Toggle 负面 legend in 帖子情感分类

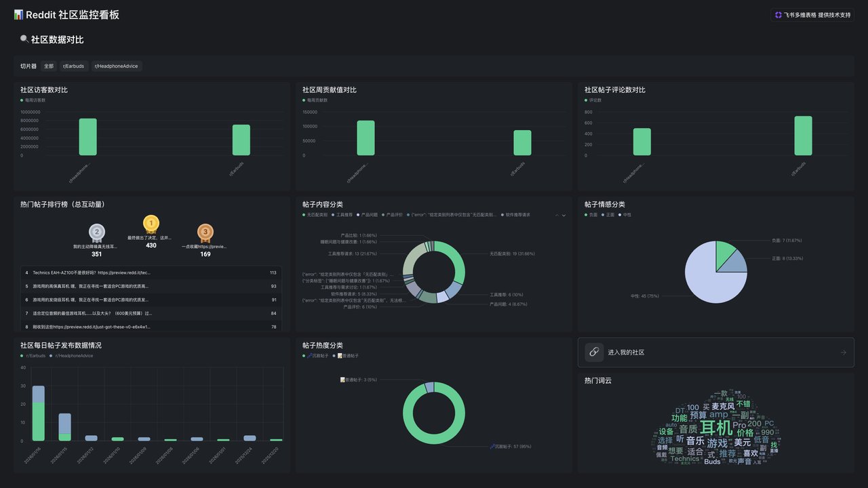coord(591,215)
